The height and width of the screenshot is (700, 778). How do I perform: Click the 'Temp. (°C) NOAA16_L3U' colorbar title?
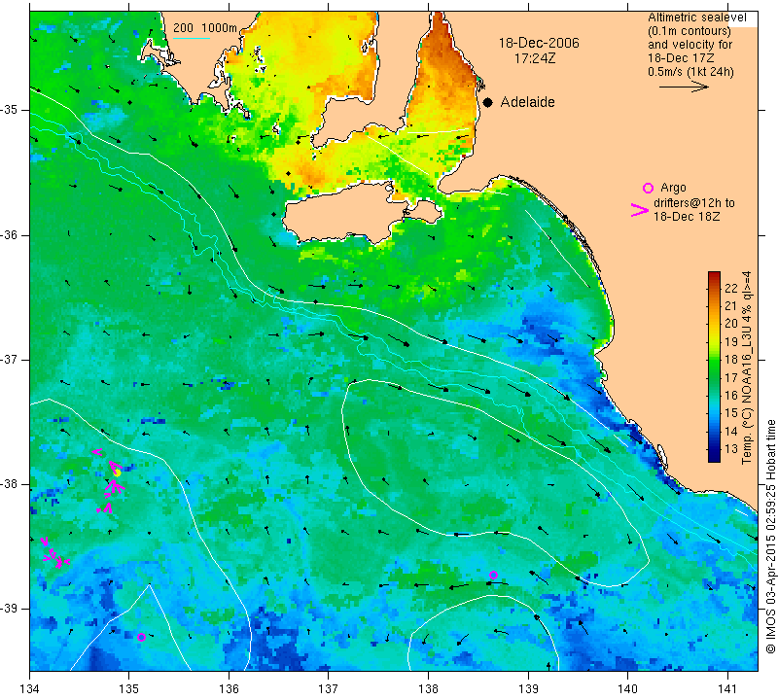(747, 367)
